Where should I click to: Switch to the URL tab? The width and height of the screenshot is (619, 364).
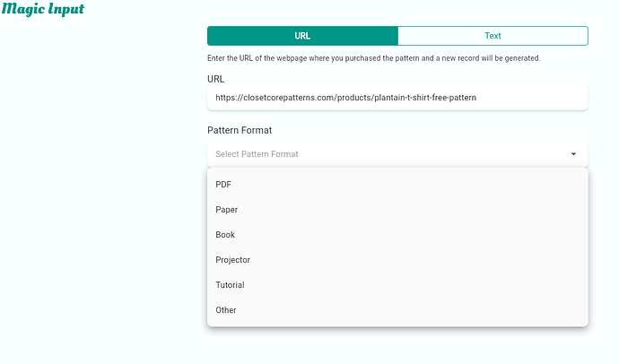(x=302, y=36)
